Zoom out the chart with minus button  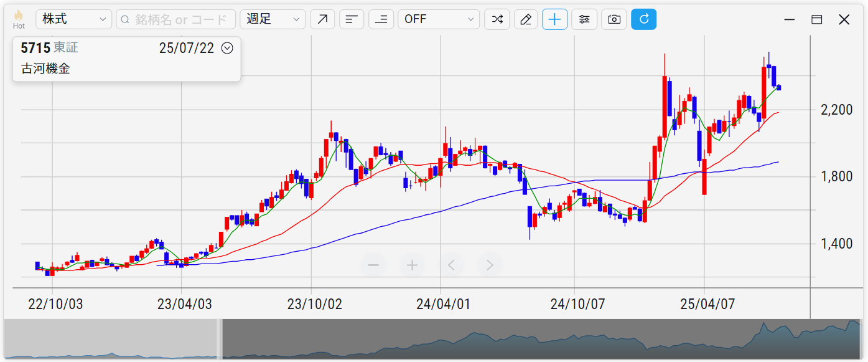tap(373, 265)
